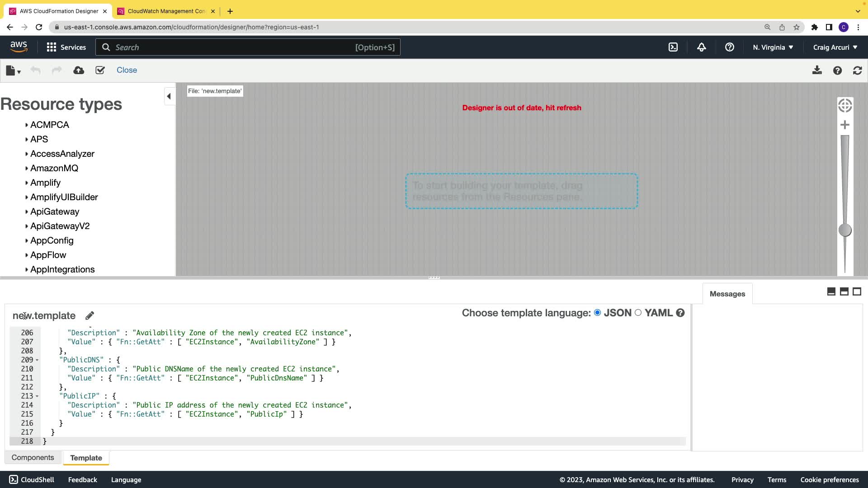Open the File menu dropdown icon
Screen dimensions: 868x488
[x=13, y=70]
